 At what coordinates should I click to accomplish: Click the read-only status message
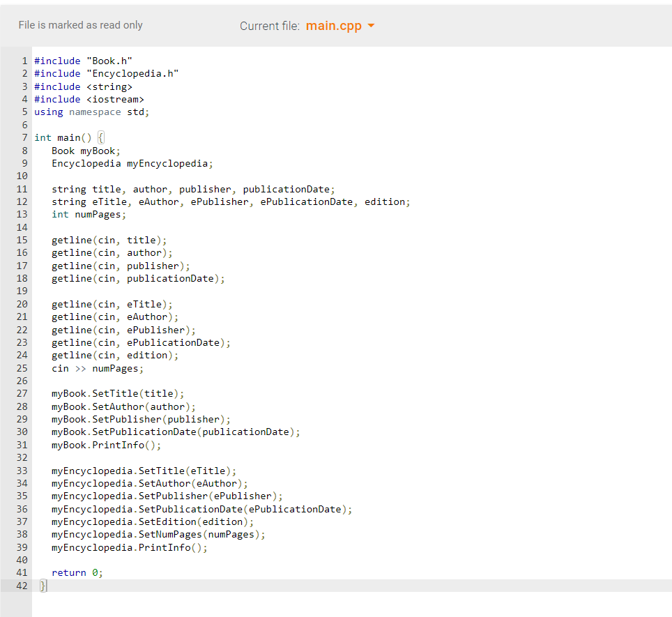coord(80,25)
